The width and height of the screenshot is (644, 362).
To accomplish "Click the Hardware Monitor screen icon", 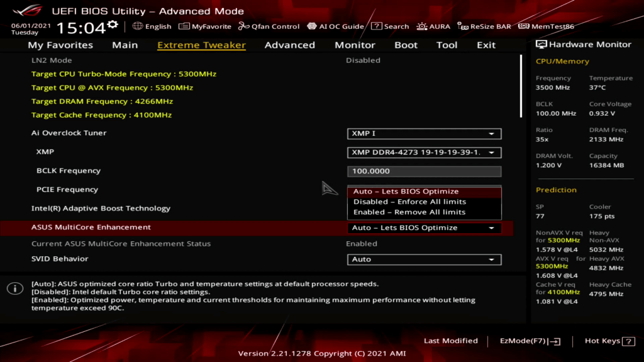I will tap(541, 45).
